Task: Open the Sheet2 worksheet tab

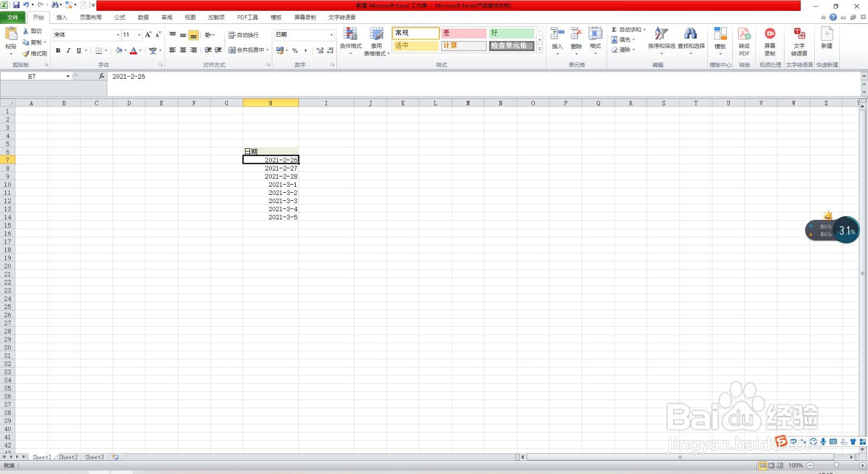Action: (68, 457)
